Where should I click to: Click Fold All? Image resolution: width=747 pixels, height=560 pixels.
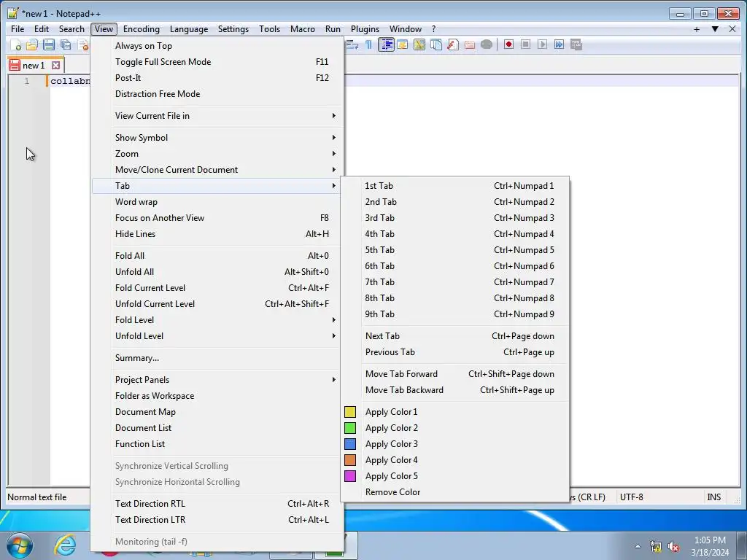click(217, 256)
